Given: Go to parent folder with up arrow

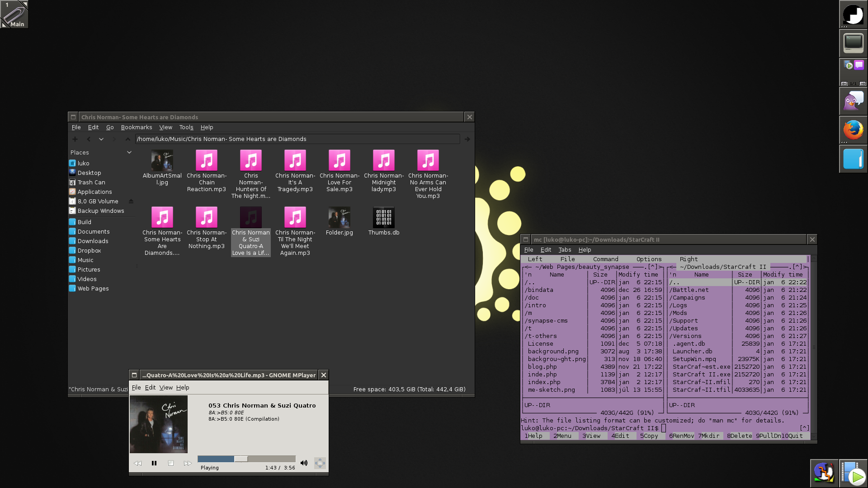Looking at the screenshot, I should [127, 139].
